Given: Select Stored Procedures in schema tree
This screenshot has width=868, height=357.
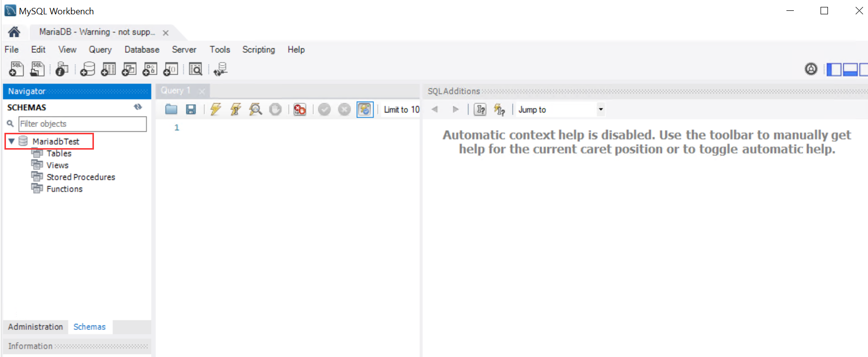Looking at the screenshot, I should click(x=81, y=177).
